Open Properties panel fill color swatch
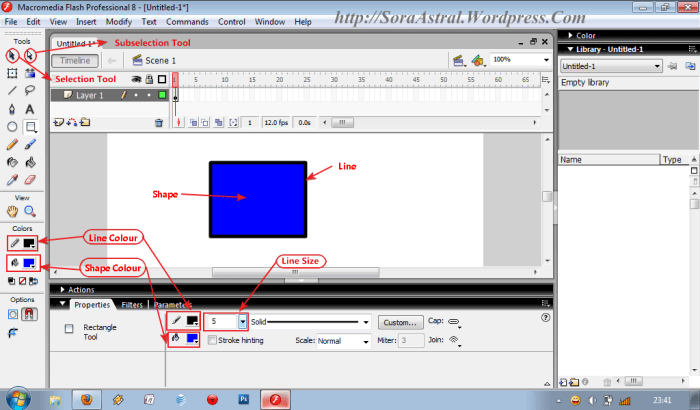The height and width of the screenshot is (410, 700). 192,339
